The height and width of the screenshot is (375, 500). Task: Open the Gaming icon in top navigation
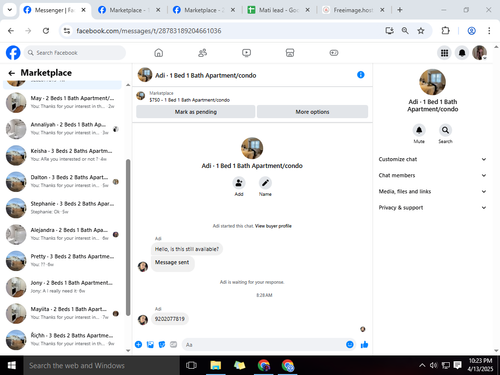click(x=334, y=53)
